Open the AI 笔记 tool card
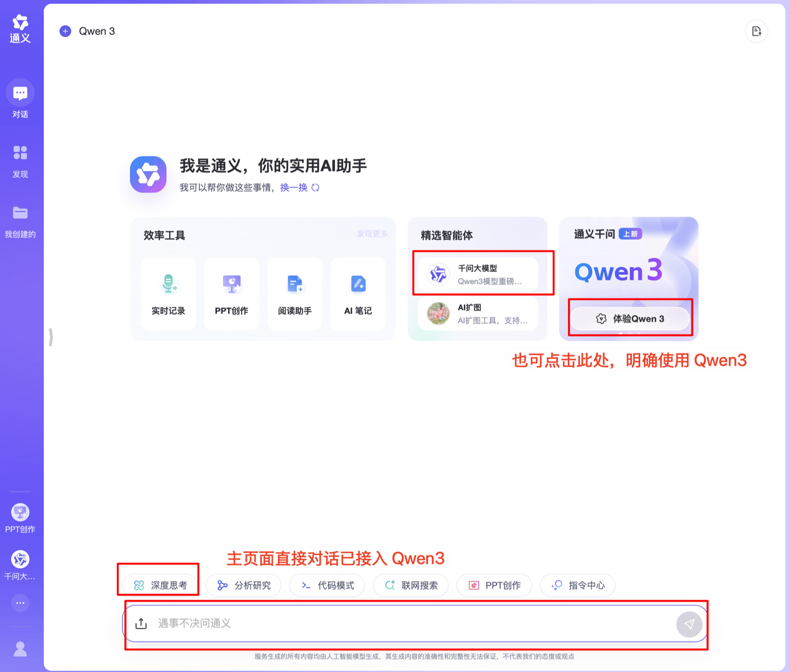Viewport: 790px width, 672px height. click(x=358, y=294)
